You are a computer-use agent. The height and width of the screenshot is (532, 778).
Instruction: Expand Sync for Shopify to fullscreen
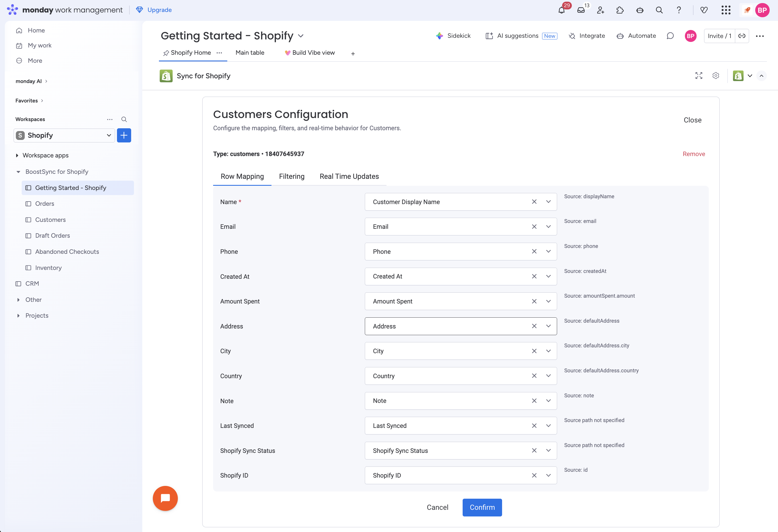click(699, 76)
